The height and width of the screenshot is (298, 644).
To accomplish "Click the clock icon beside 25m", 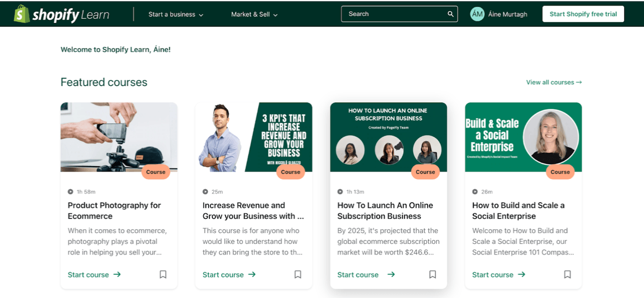I will click(x=205, y=192).
